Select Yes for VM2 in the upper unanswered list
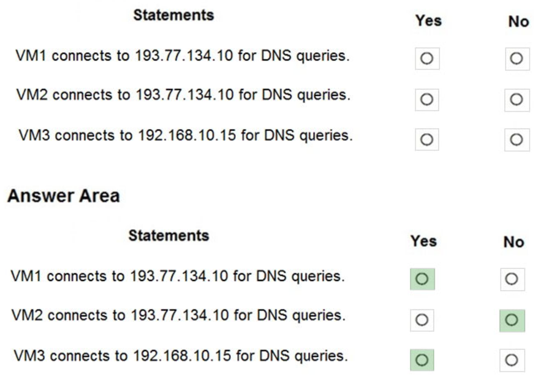Viewport: 541px width, 392px height. (x=427, y=99)
